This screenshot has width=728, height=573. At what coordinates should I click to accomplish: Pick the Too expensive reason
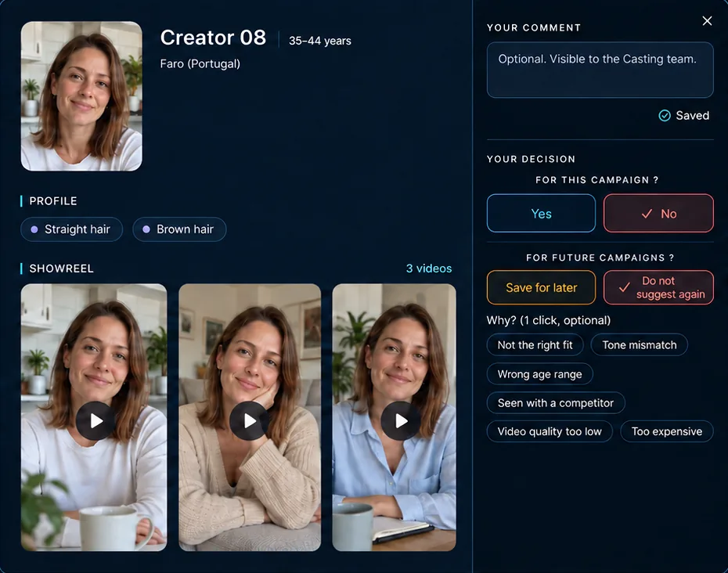click(x=667, y=431)
